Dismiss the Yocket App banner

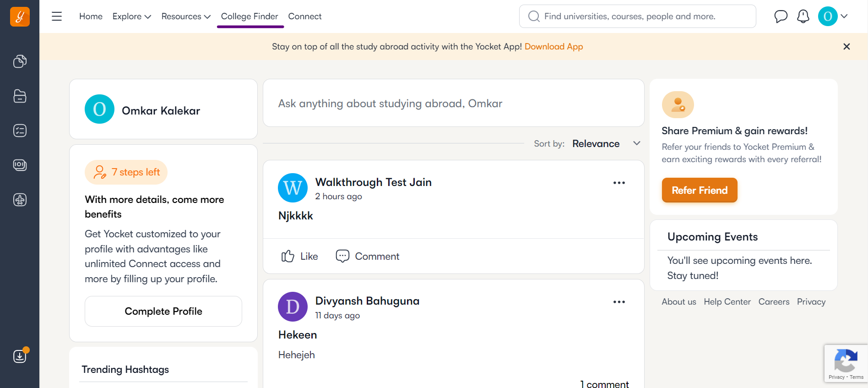[x=846, y=46]
